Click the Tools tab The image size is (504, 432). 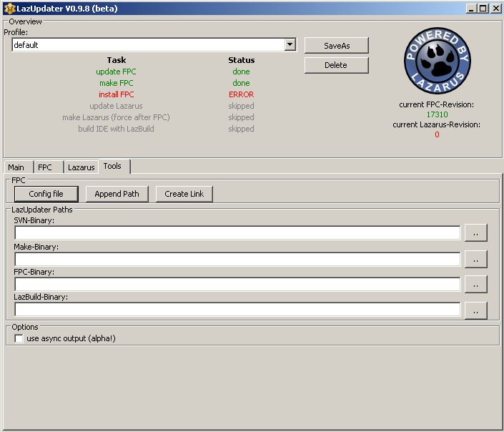[x=112, y=166]
